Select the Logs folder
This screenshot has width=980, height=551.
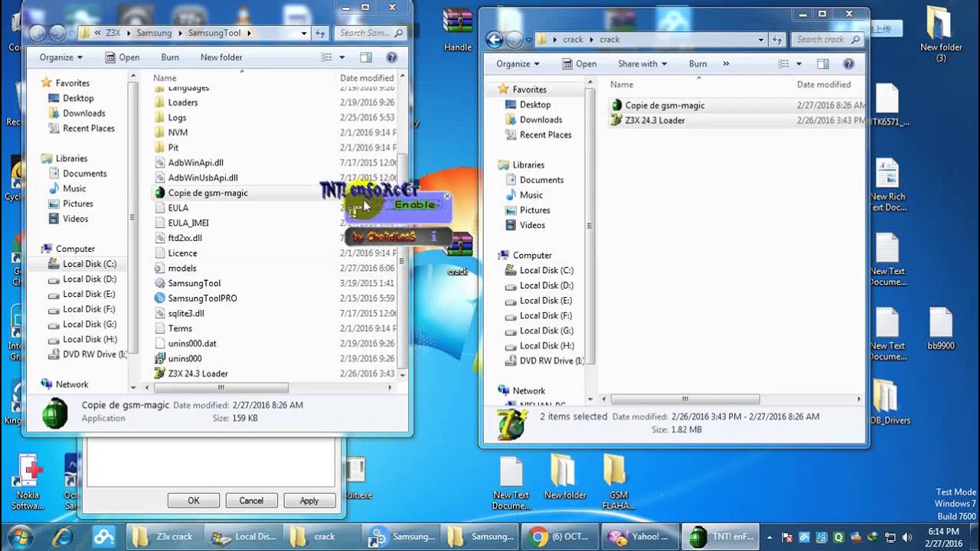(x=170, y=118)
